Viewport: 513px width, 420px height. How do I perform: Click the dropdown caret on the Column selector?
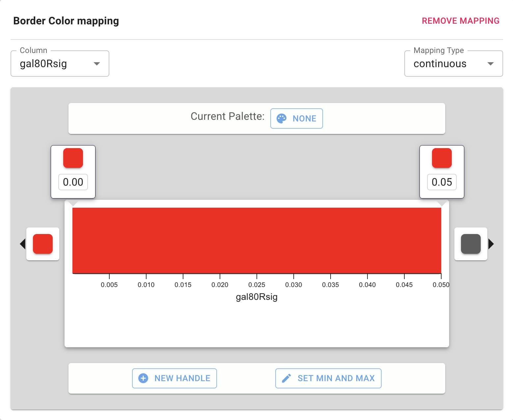(x=96, y=64)
